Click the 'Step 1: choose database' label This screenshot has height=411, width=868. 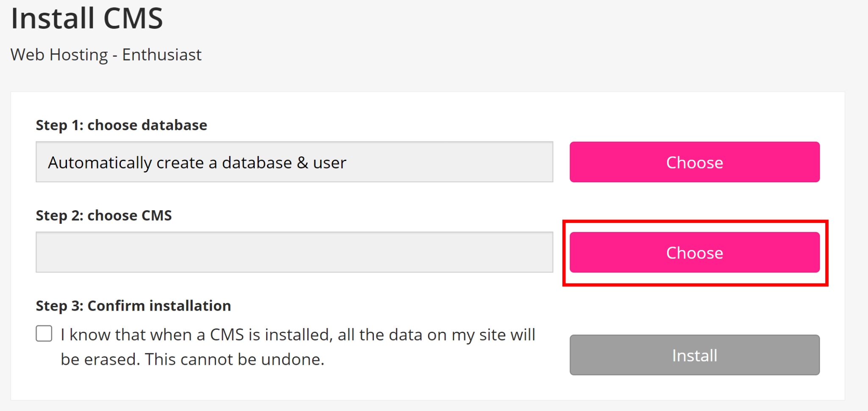[x=121, y=125]
